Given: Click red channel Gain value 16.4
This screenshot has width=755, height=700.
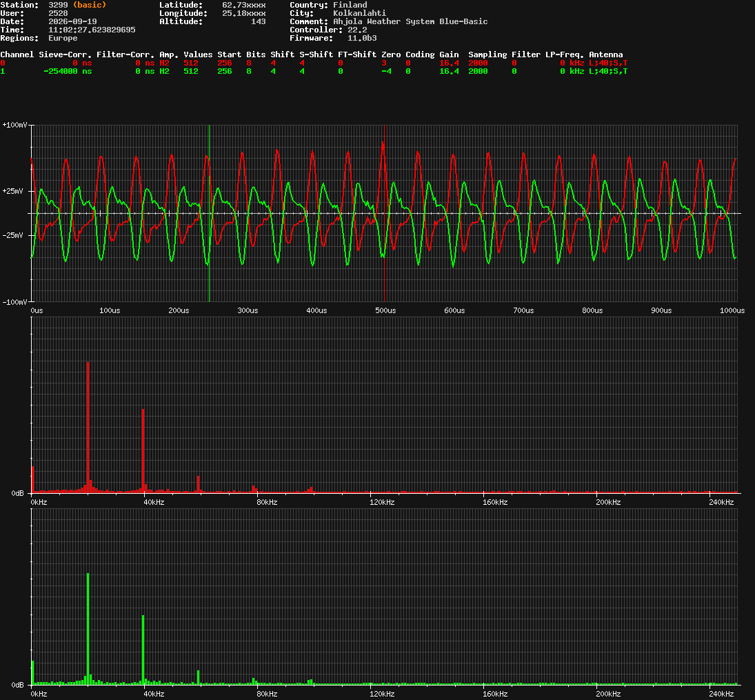Looking at the screenshot, I should click(449, 63).
